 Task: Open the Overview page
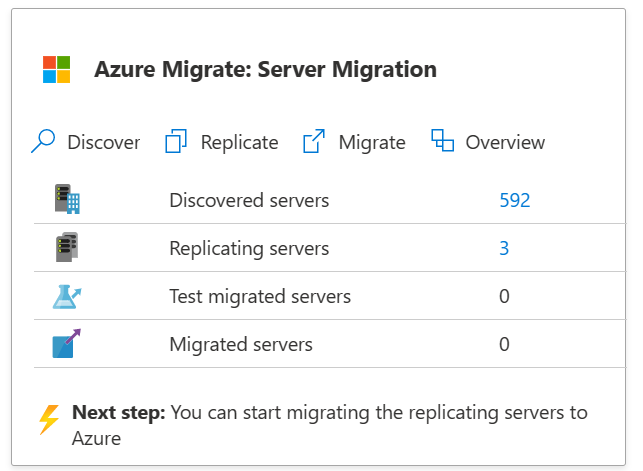click(x=505, y=142)
